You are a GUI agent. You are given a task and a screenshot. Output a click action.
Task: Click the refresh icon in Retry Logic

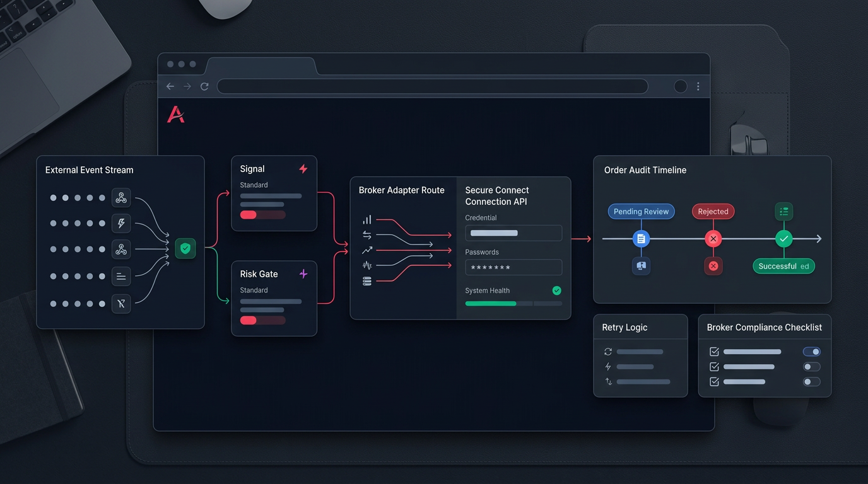click(x=608, y=352)
